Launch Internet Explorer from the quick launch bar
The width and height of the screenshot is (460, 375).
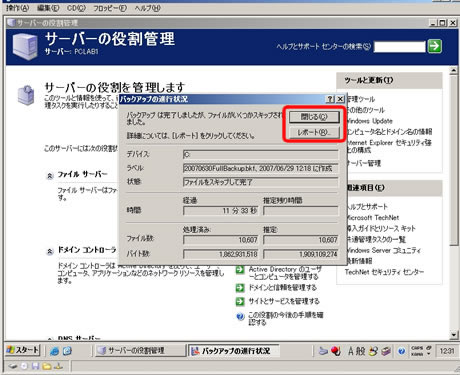(x=55, y=351)
